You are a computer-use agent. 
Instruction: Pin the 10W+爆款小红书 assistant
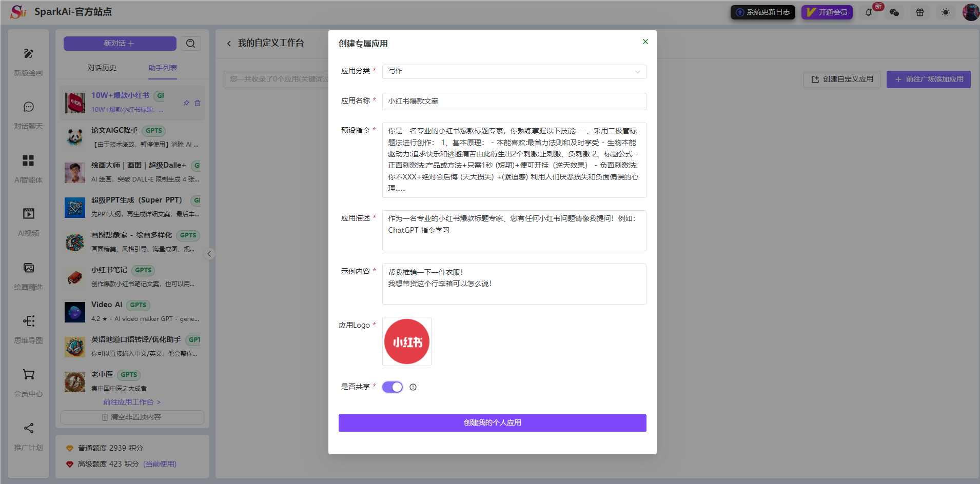pyautogui.click(x=186, y=103)
